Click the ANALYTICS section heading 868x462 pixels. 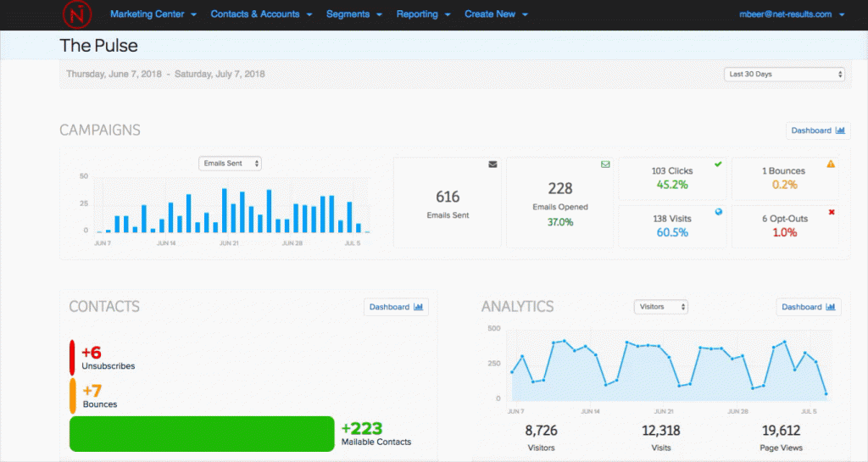click(x=517, y=307)
